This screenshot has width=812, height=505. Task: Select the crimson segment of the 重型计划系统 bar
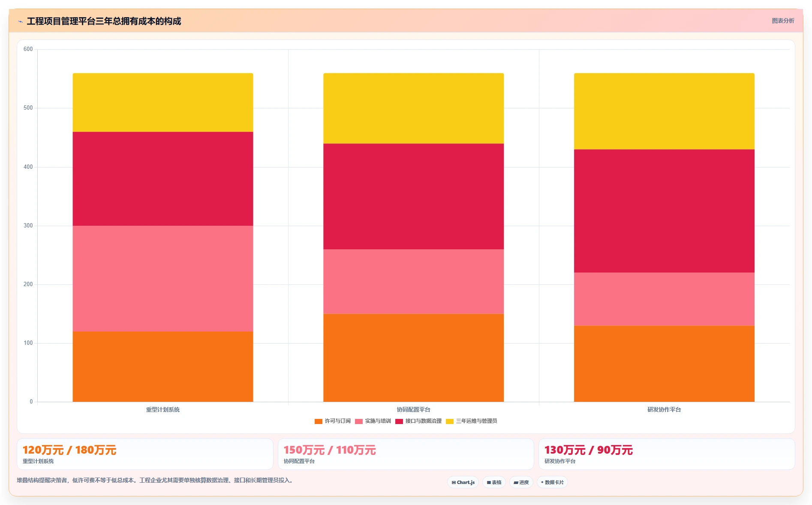163,179
